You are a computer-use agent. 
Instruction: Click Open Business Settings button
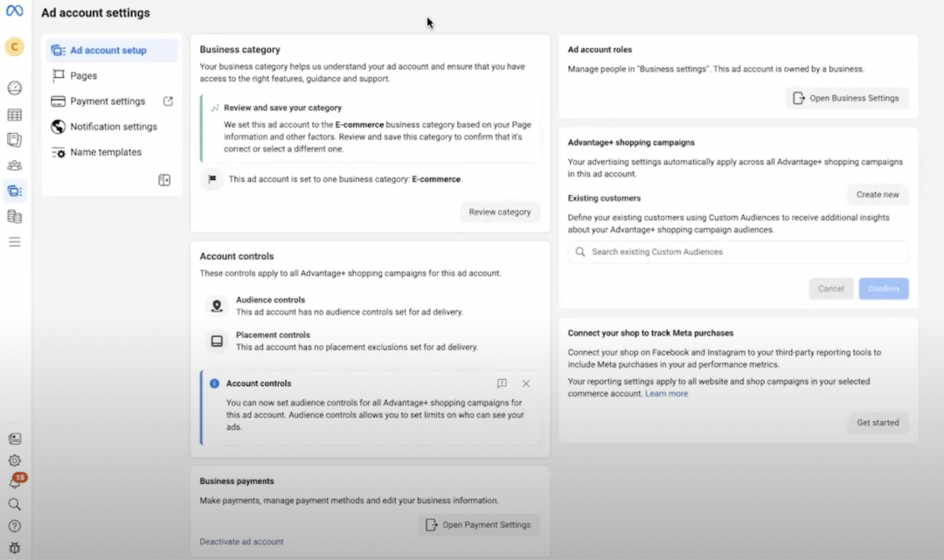(x=847, y=98)
